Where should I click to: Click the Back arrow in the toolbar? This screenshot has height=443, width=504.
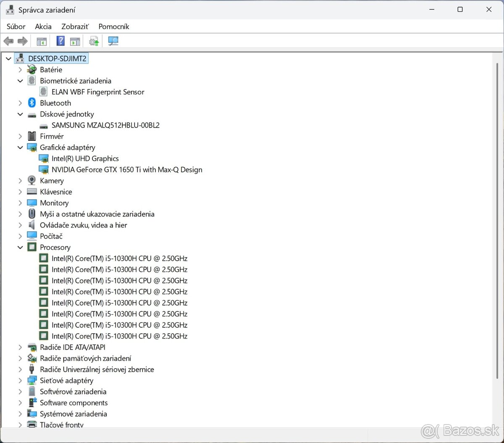8,41
